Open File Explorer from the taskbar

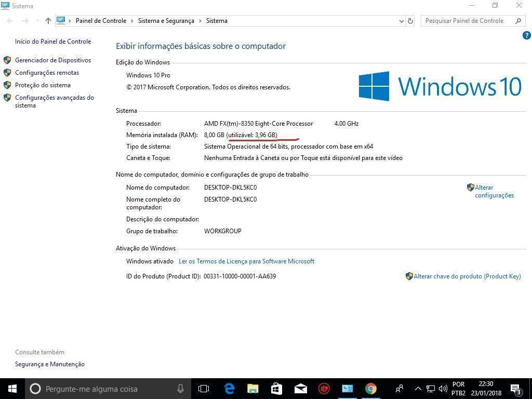[253, 389]
